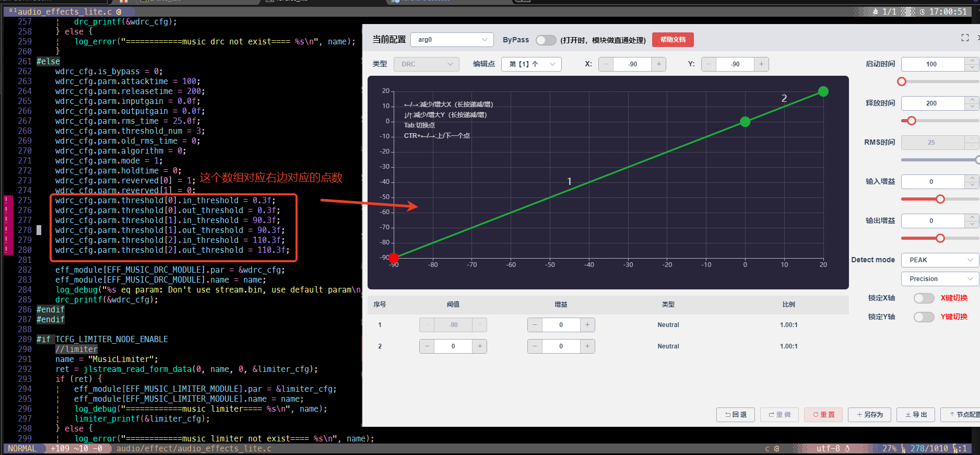Enable the lock X-axis switch

coord(924,298)
